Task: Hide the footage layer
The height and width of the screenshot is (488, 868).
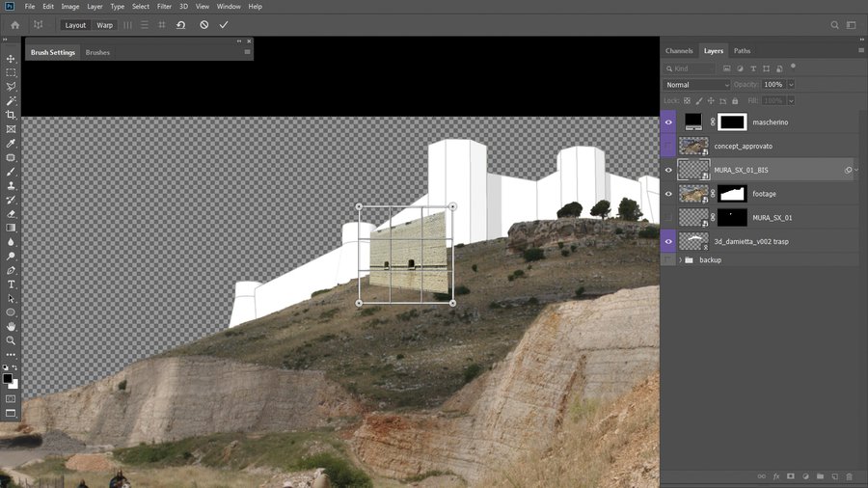Action: click(668, 194)
